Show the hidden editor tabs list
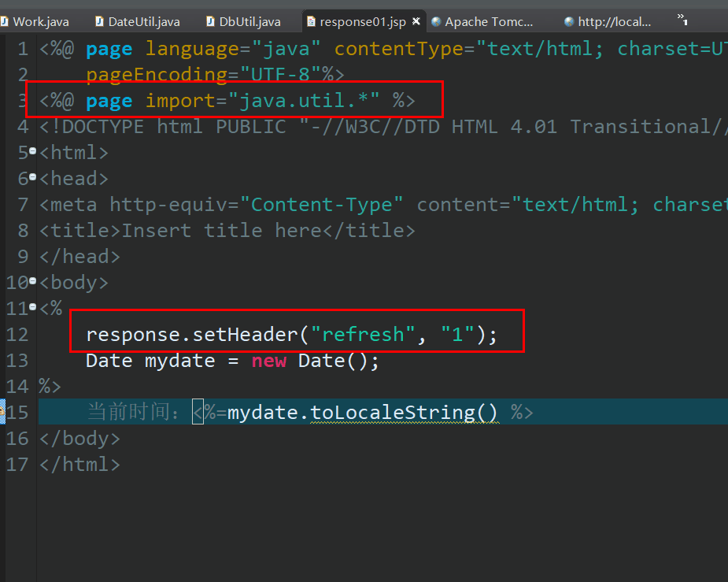 point(682,20)
